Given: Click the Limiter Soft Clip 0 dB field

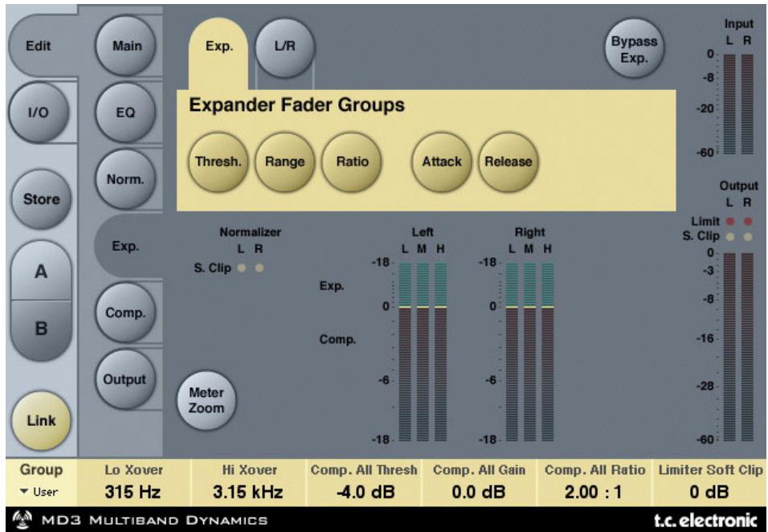Looking at the screenshot, I should [x=709, y=482].
